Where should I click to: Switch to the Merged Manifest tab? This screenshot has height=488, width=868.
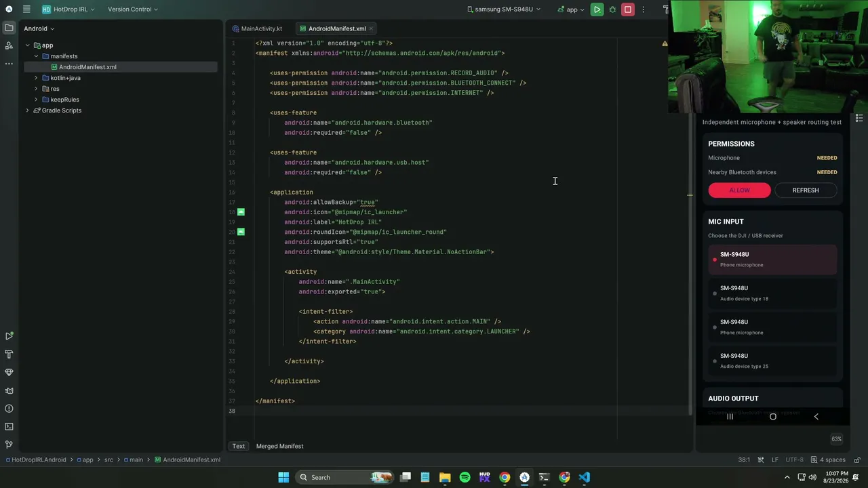coord(279,446)
